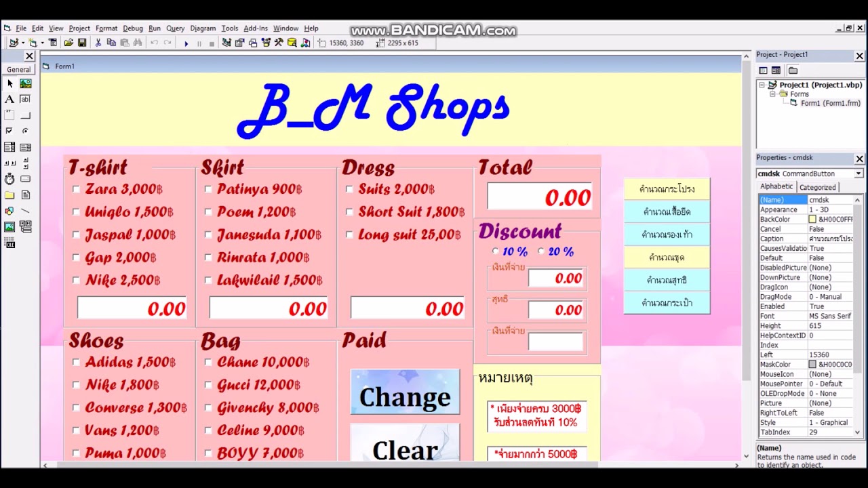Viewport: 868px width, 488px height.
Task: Open the Debug menu
Action: point(133,28)
